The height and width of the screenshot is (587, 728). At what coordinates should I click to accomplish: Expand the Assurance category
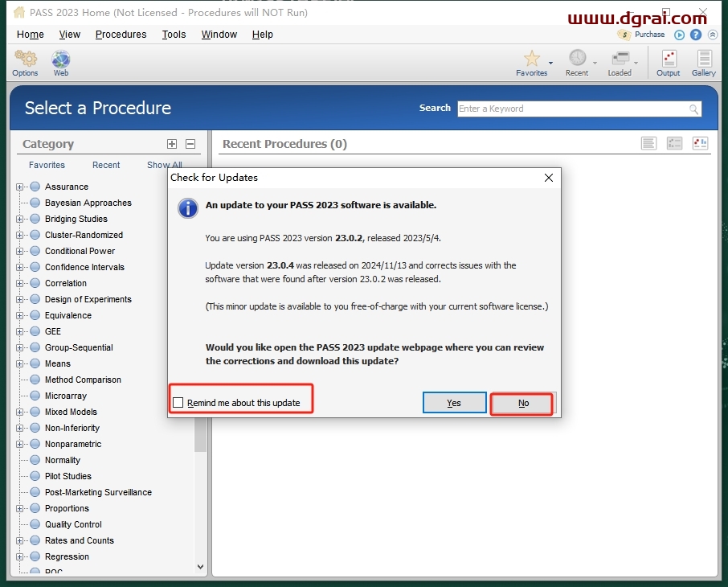(19, 187)
